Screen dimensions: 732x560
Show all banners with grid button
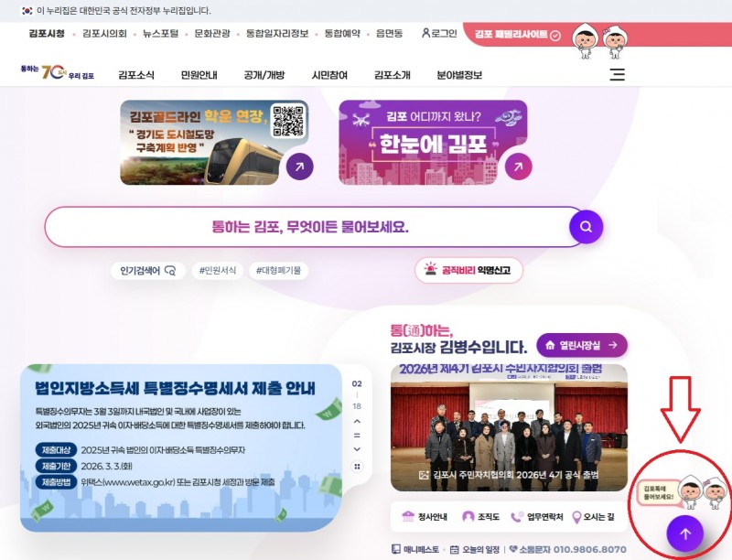[357, 466]
